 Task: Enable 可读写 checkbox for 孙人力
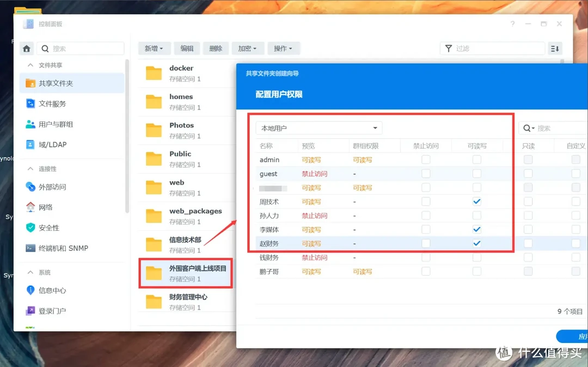(477, 215)
